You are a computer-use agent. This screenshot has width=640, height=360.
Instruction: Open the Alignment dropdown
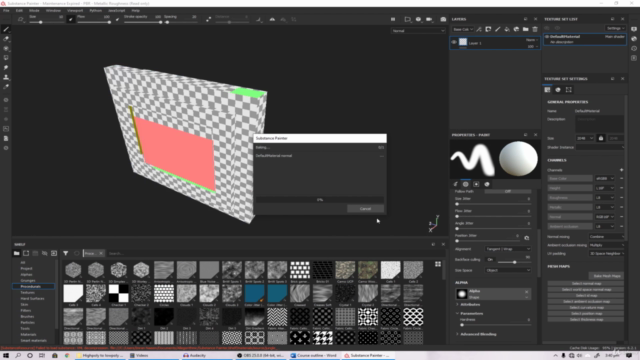508,249
